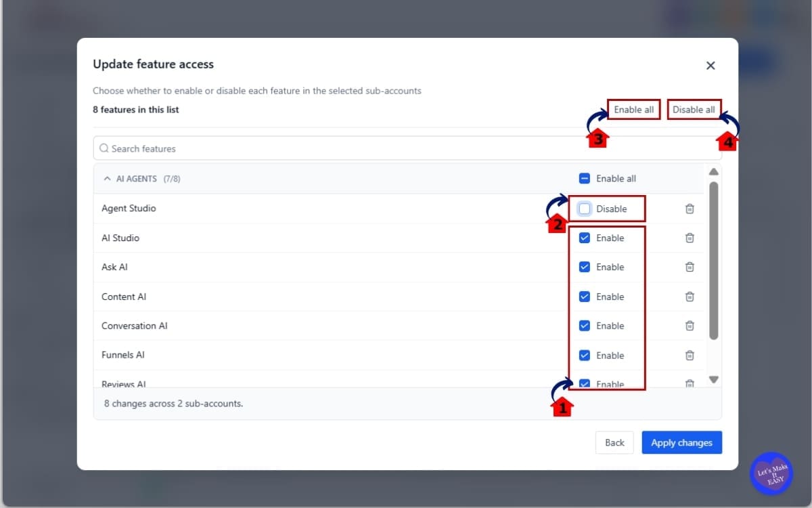Apply changes to sub-accounts
The image size is (812, 508).
coord(681,442)
